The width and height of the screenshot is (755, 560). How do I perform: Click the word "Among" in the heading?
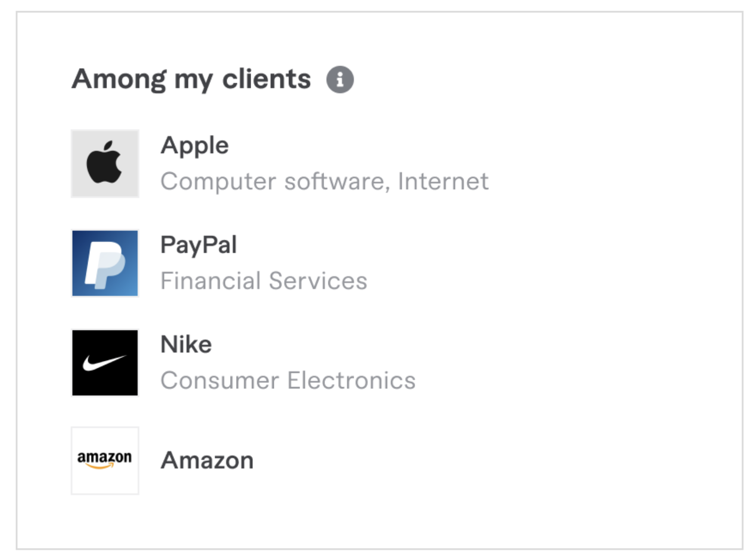coord(119,80)
